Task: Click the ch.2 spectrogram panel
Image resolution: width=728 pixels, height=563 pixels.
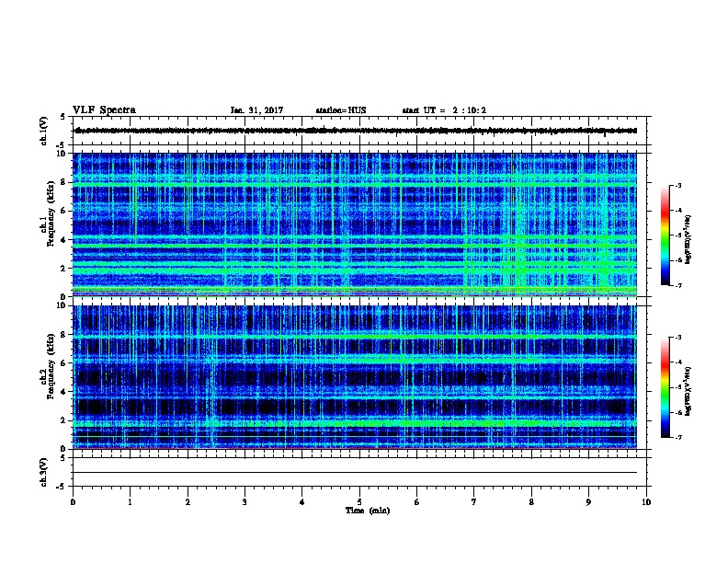Action: pyautogui.click(x=355, y=377)
